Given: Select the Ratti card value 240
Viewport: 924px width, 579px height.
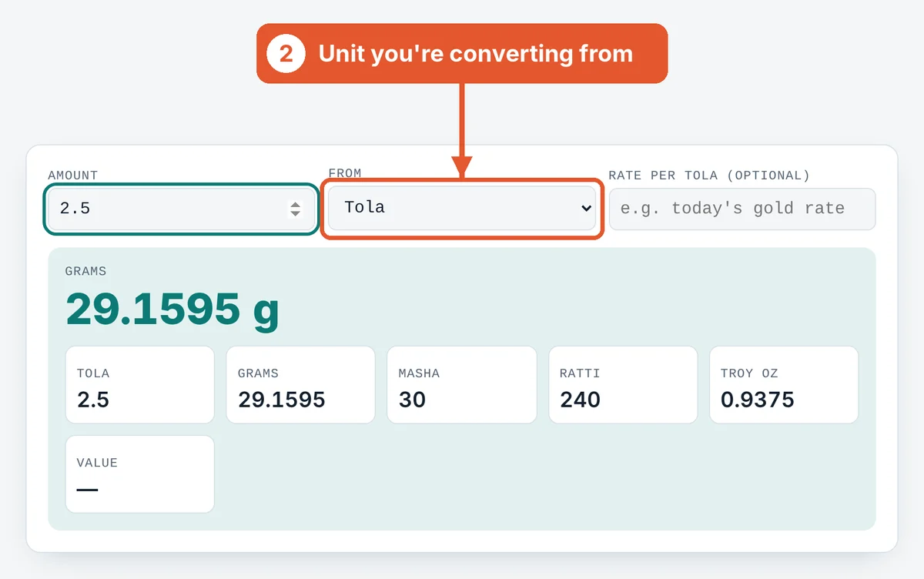Looking at the screenshot, I should (x=580, y=400).
